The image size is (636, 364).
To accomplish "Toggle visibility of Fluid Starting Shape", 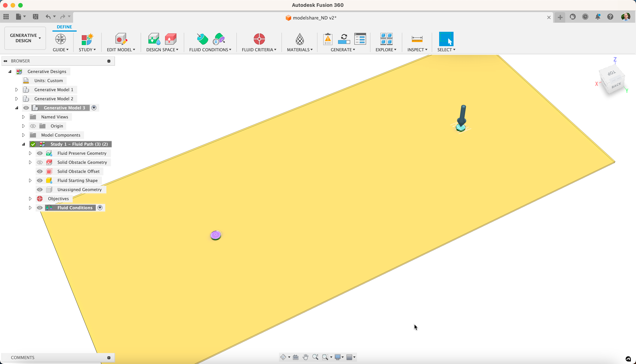I will (40, 180).
